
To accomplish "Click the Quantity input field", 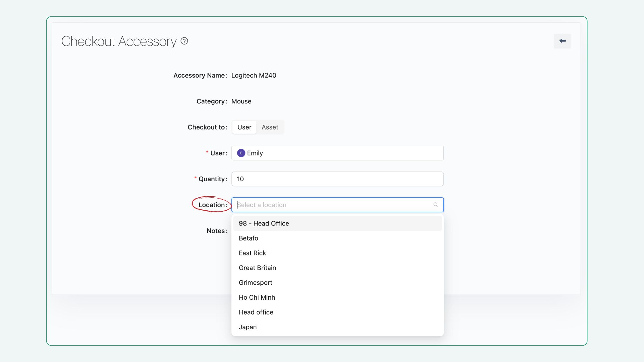I will pyautogui.click(x=337, y=179).
